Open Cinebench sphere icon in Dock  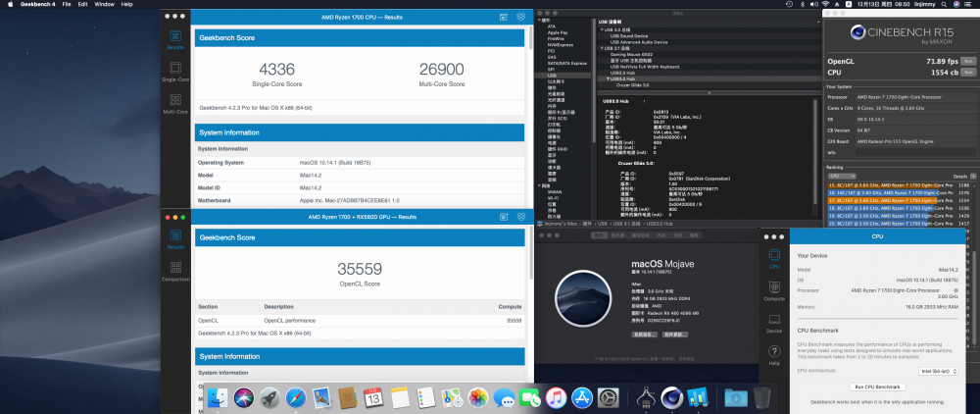(671, 396)
